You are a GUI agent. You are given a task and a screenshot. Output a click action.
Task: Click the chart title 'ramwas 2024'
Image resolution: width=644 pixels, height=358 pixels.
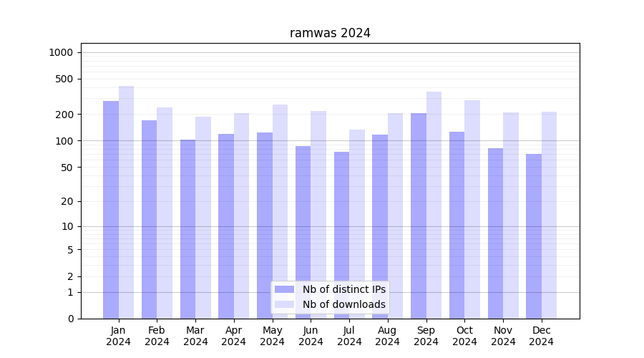330,33
